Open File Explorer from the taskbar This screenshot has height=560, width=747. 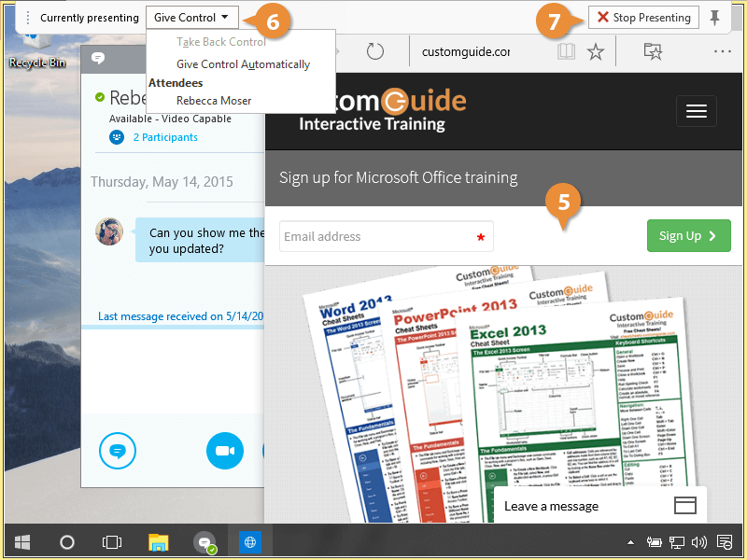point(159,541)
